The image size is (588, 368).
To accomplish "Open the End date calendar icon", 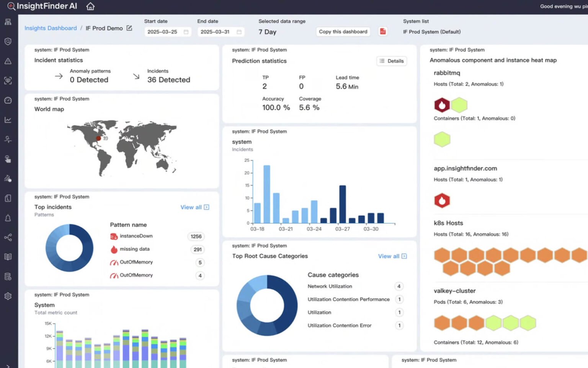I will [x=239, y=32].
